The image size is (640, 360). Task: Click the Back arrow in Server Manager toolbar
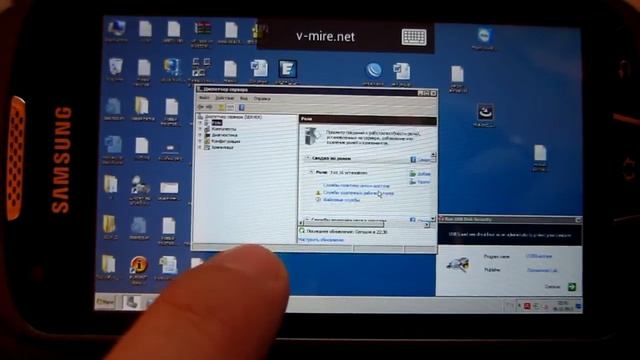point(200,107)
